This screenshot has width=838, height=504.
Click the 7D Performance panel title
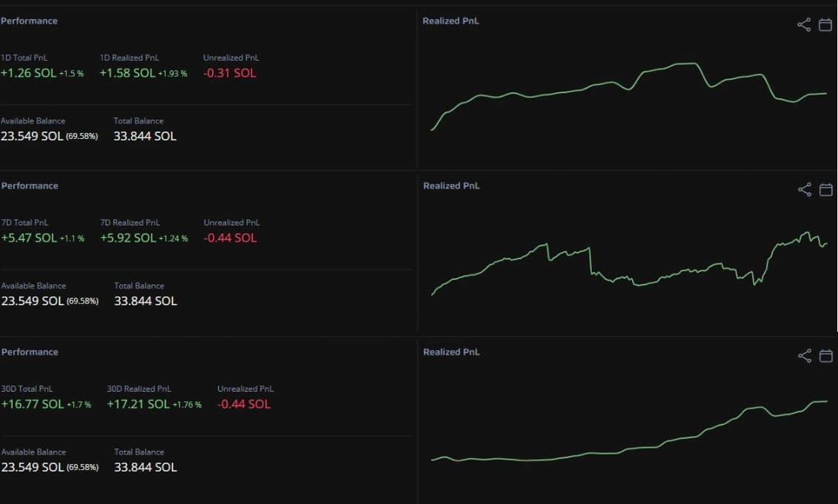[29, 185]
